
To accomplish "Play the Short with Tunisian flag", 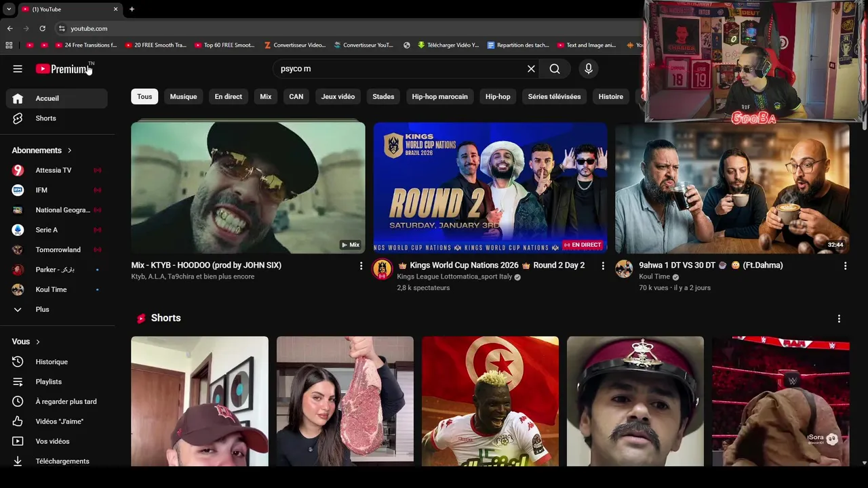I will pyautogui.click(x=490, y=401).
